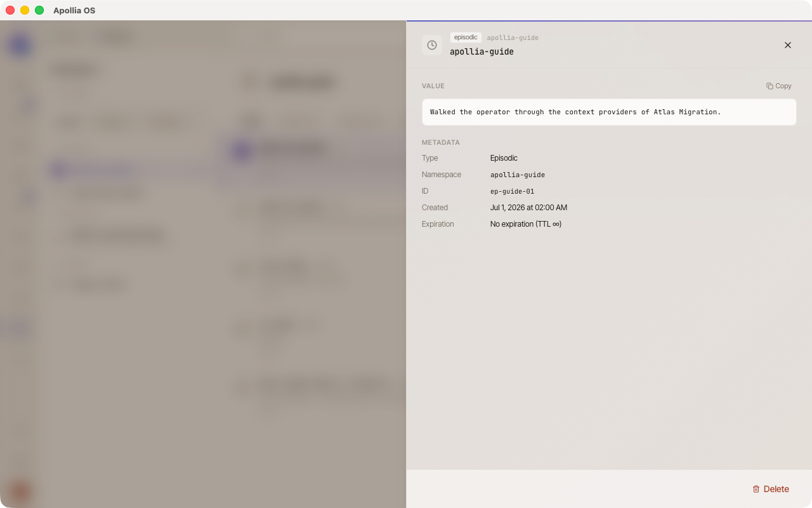This screenshot has height=508, width=812.
Task: Click the grey apollia-guide namespace beside the badge
Action: pos(513,38)
